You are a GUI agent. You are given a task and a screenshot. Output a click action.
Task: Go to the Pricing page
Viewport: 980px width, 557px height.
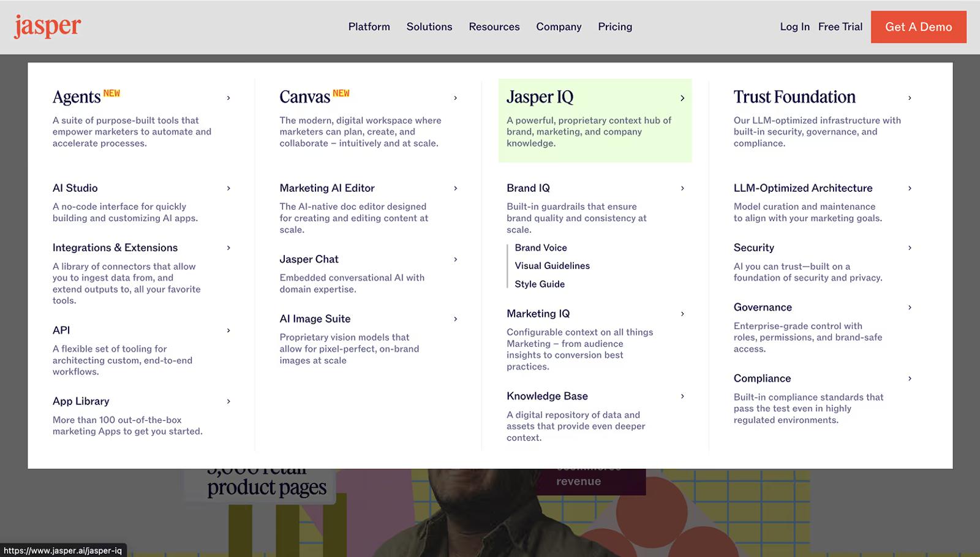coord(615,27)
